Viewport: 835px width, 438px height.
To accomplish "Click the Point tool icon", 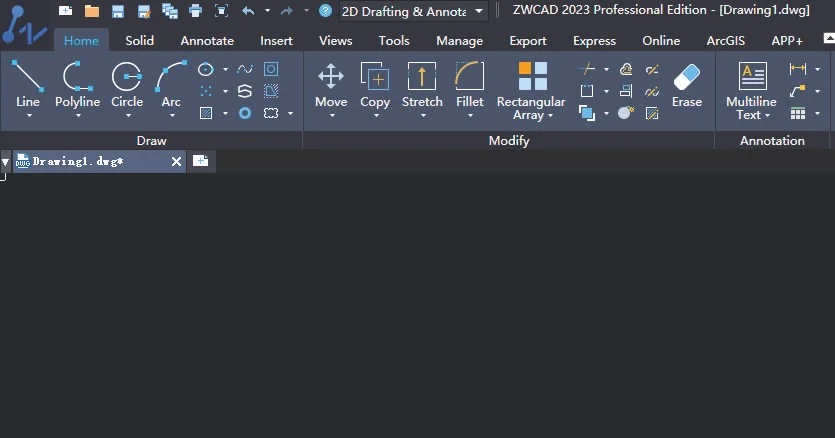I will click(206, 91).
